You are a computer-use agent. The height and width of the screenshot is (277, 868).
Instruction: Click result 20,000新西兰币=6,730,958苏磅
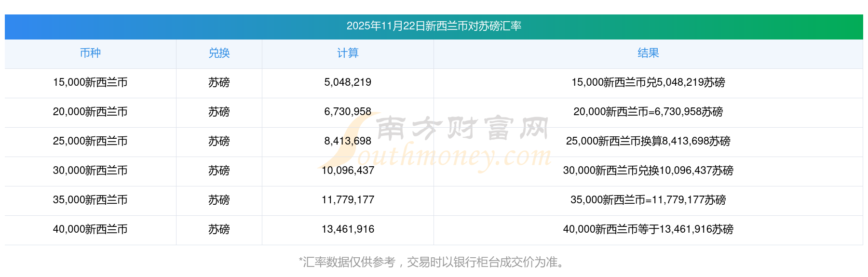(x=648, y=112)
